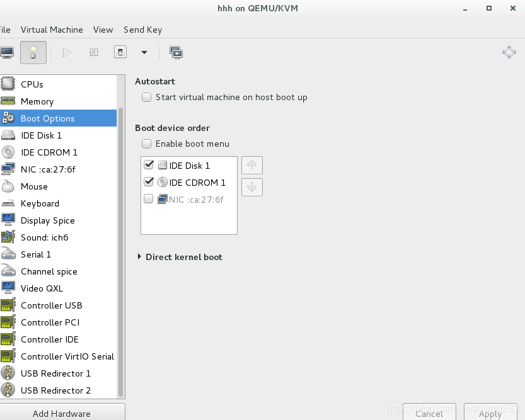Power on the virtual machine with Run
Screen dimensions: 525x420
[x=67, y=52]
